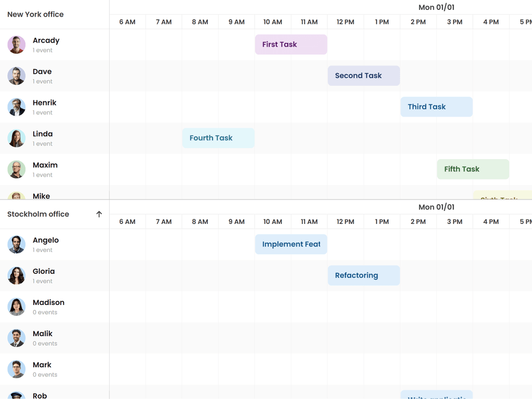This screenshot has height=399, width=532.
Task: Click the Mon 01/01 date header
Action: click(435, 7)
